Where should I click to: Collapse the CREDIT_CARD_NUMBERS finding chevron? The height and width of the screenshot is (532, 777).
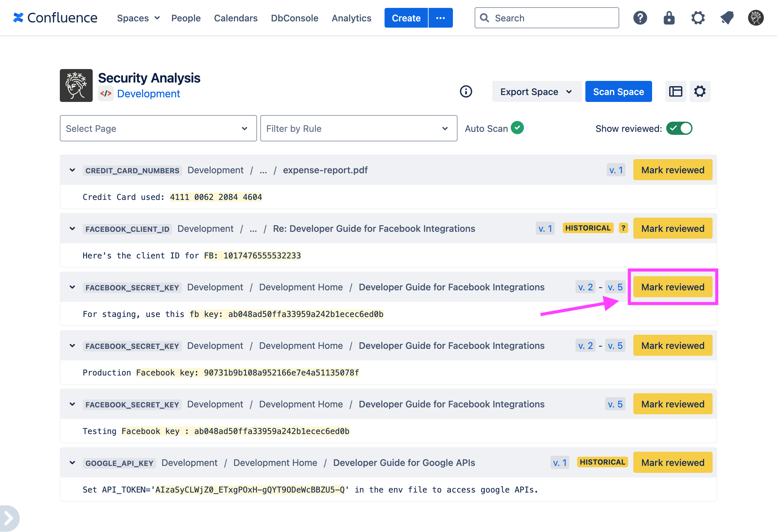coord(72,170)
